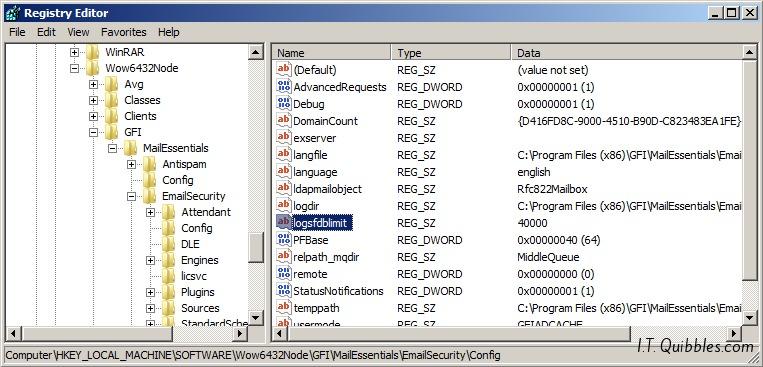The image size is (763, 367).
Task: Select the GFI folder icon in tree
Action: [111, 132]
